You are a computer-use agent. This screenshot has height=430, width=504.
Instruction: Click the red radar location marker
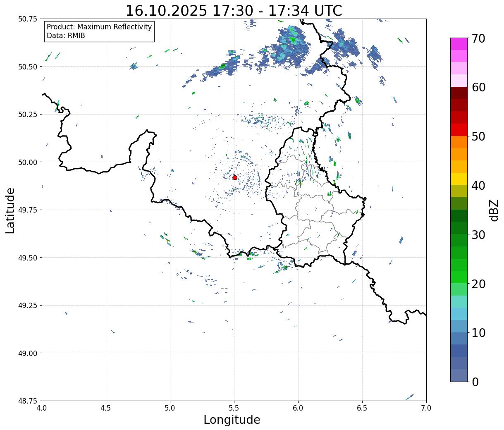click(x=235, y=177)
